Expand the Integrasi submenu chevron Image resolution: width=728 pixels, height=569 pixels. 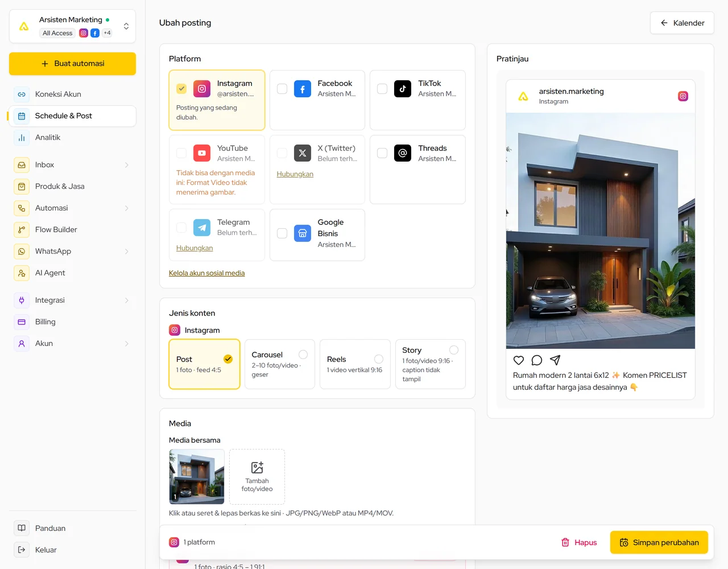coord(126,300)
